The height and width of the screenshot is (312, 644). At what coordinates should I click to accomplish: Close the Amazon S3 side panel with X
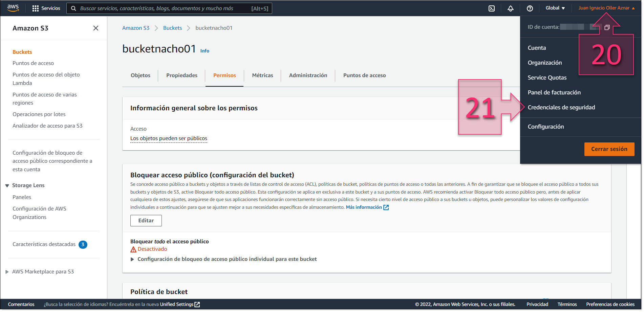click(96, 28)
